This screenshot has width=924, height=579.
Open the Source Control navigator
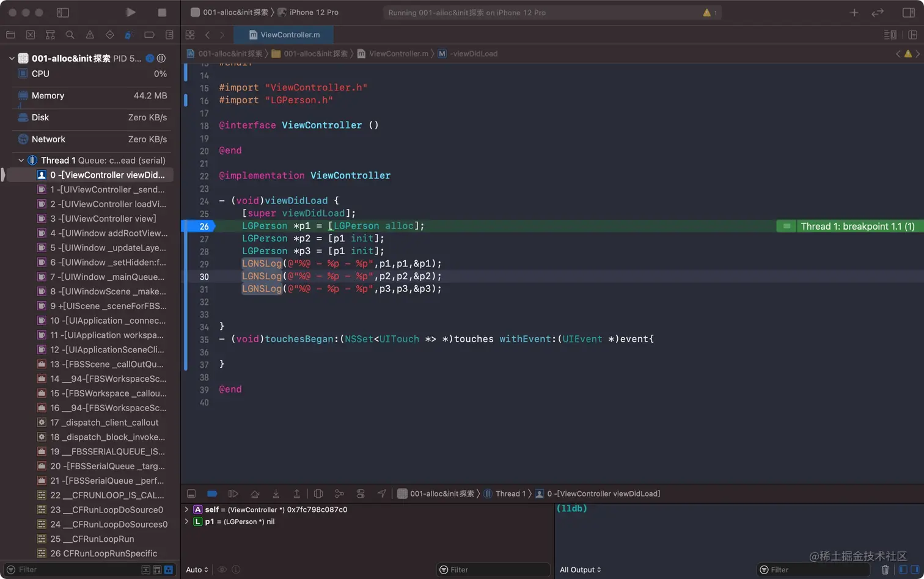(31, 35)
